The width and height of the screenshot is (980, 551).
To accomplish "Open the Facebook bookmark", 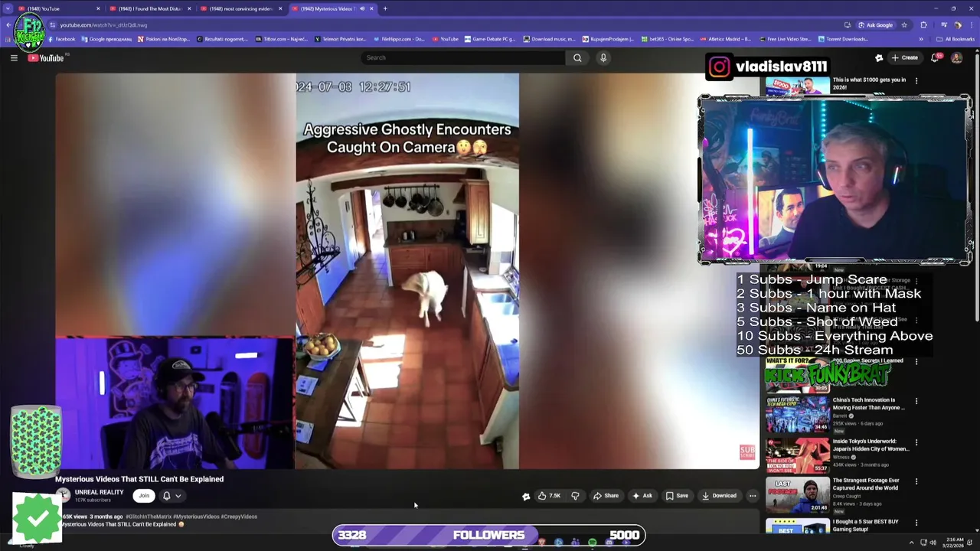I will coord(61,39).
